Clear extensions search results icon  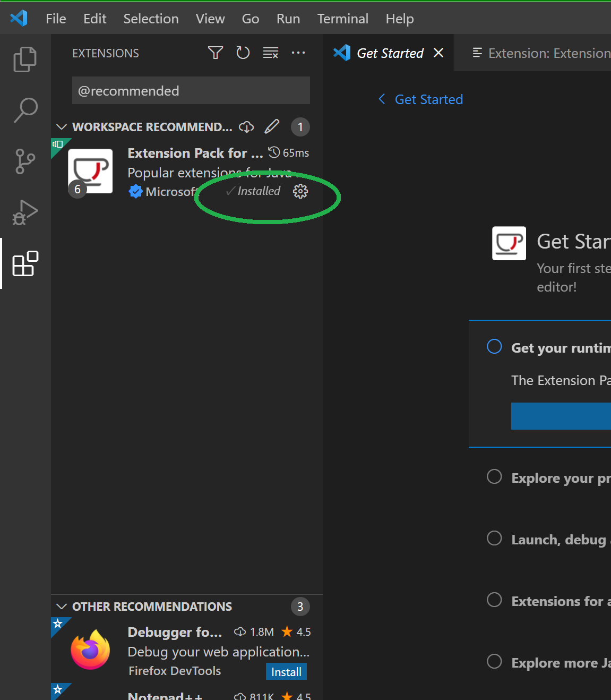(x=271, y=53)
